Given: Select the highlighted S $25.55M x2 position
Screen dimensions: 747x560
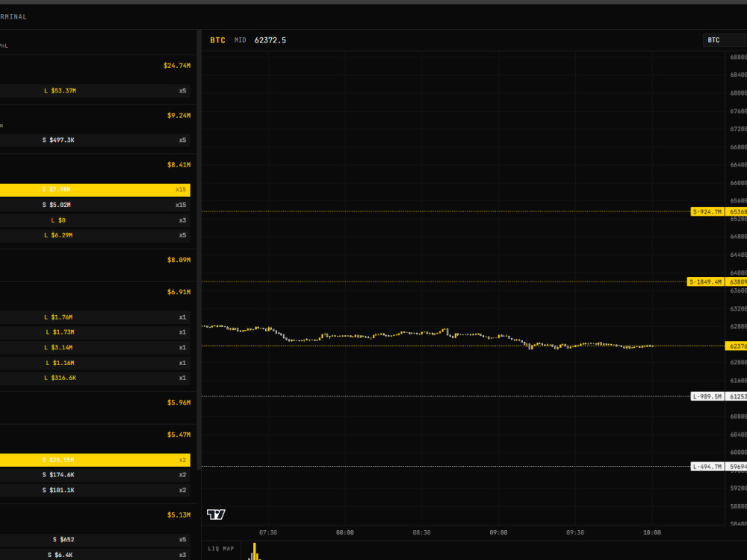Looking at the screenshot, I should (96, 460).
